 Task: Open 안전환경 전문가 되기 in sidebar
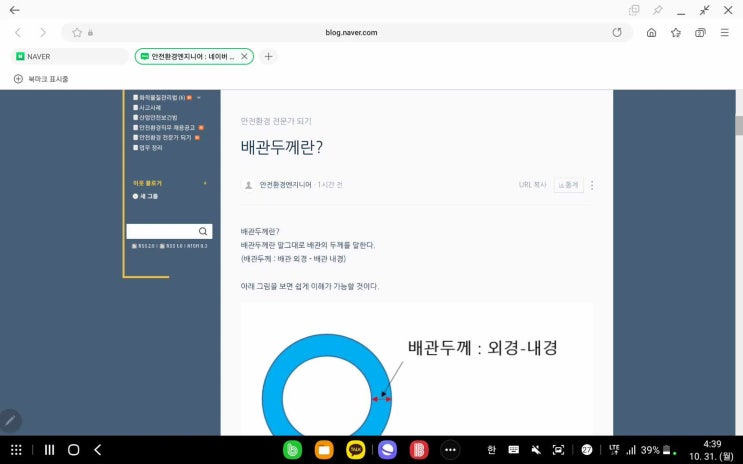163,137
